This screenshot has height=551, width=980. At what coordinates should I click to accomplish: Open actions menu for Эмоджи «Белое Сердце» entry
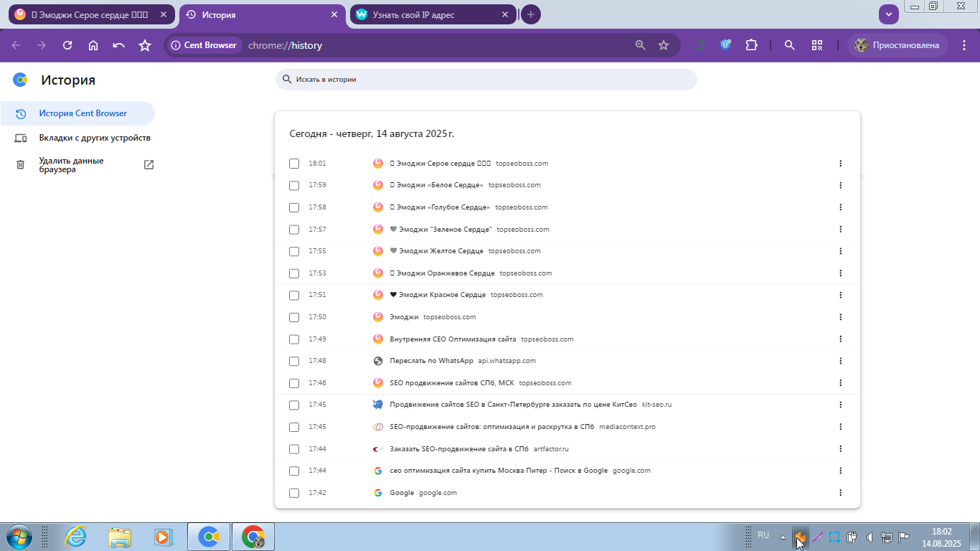[840, 185]
